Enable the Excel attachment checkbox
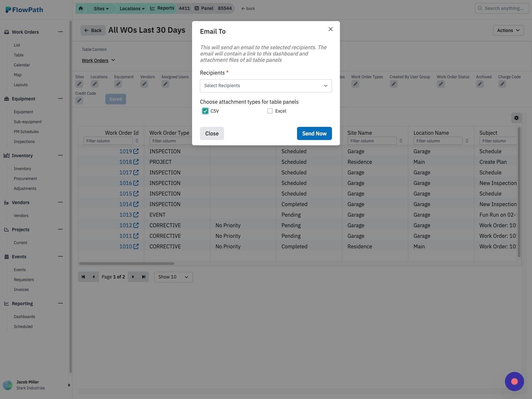 click(270, 111)
